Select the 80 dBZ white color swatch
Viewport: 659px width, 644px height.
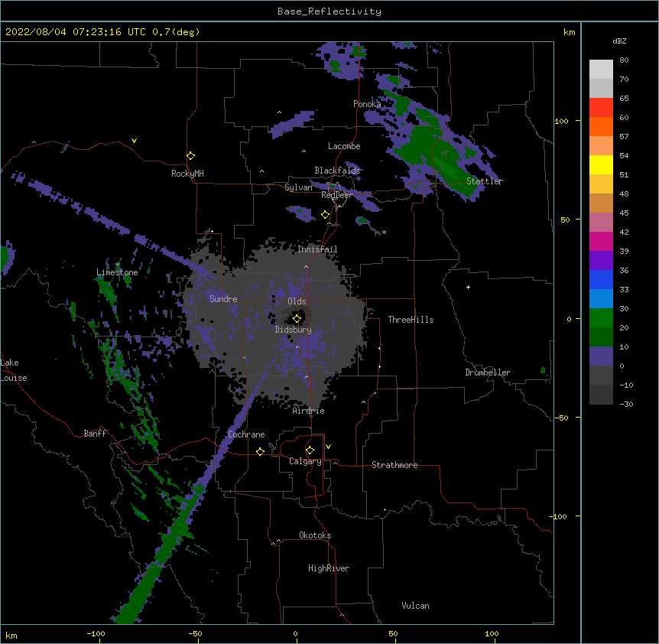(601, 70)
